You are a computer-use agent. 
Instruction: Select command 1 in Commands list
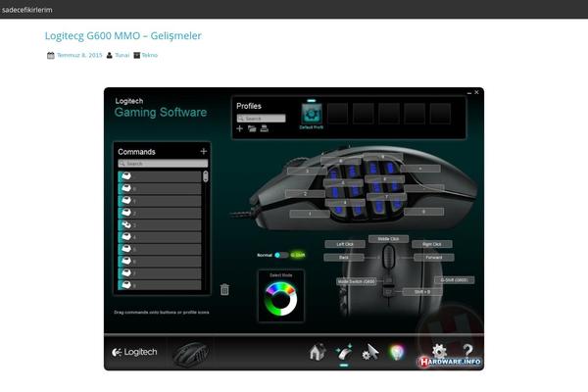coord(160,201)
